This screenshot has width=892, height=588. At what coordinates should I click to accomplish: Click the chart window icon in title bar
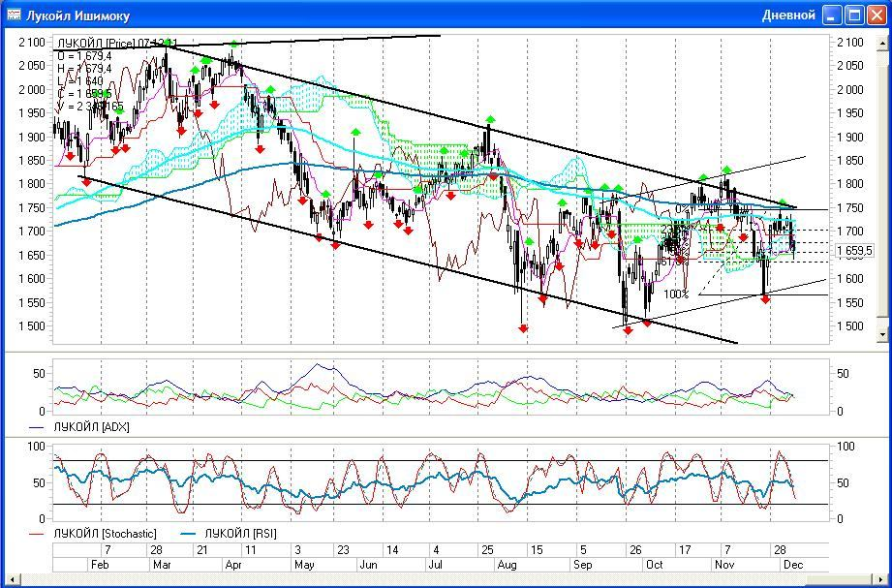coord(13,15)
